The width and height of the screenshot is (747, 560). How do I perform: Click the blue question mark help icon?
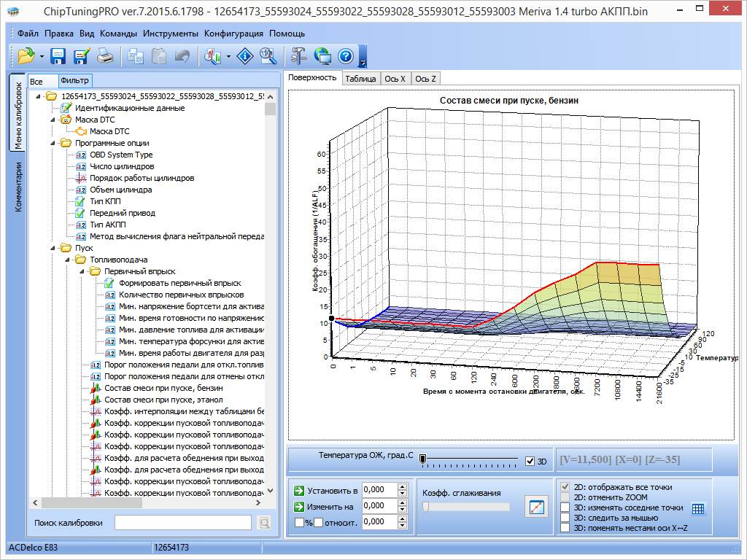coord(346,56)
